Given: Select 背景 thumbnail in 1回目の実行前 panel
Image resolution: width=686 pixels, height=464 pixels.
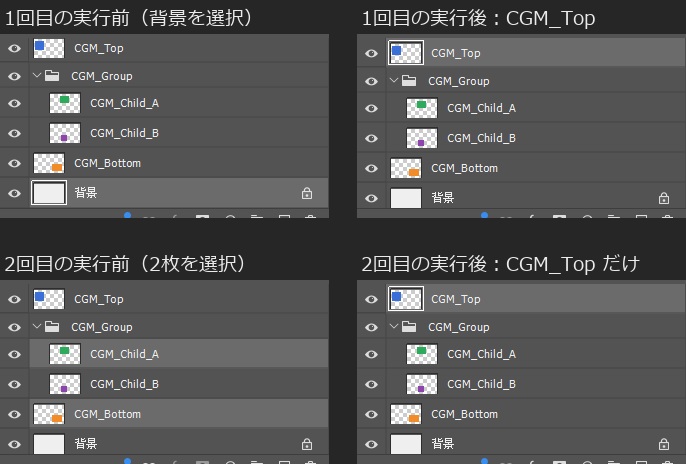Looking at the screenshot, I should tap(49, 193).
